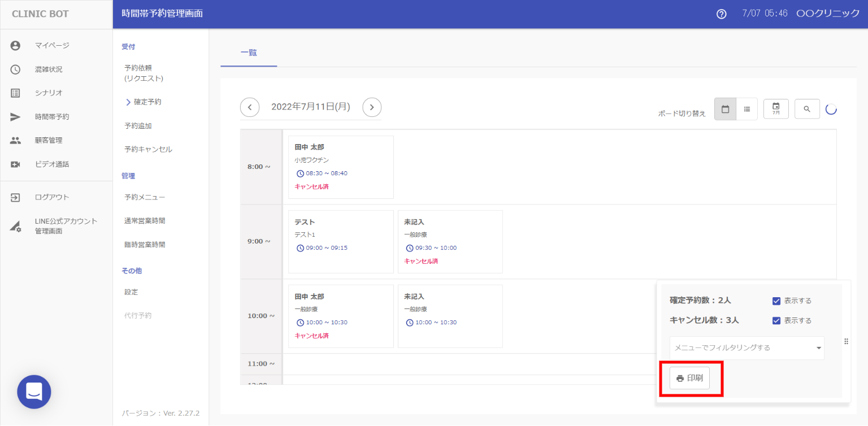Switch to calendar board view
Viewport: 868px width, 426px height.
coord(725,109)
